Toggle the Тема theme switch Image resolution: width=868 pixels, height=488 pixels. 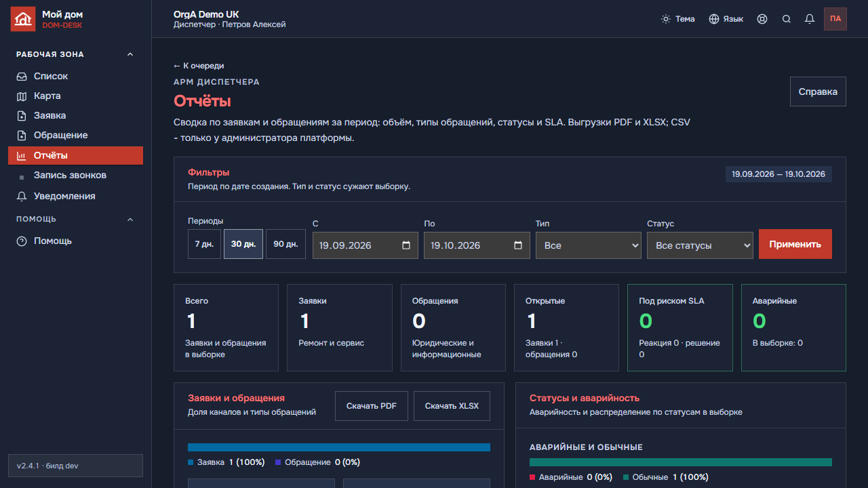(678, 19)
